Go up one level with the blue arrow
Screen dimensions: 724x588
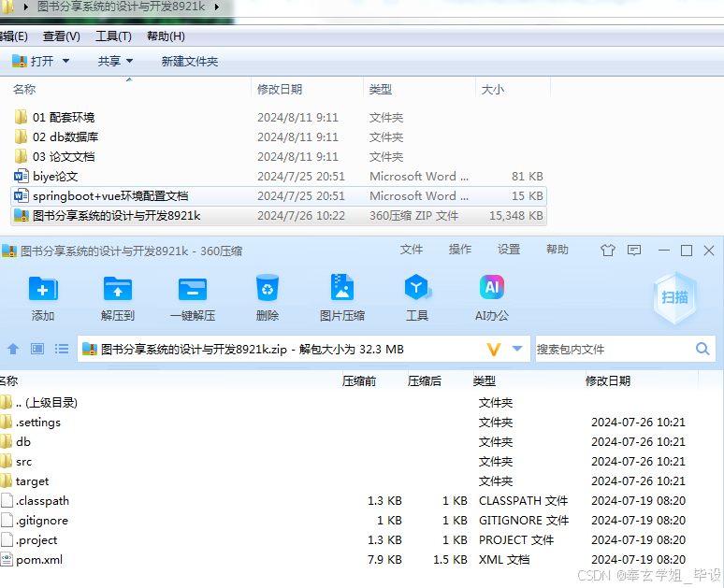coord(13,349)
